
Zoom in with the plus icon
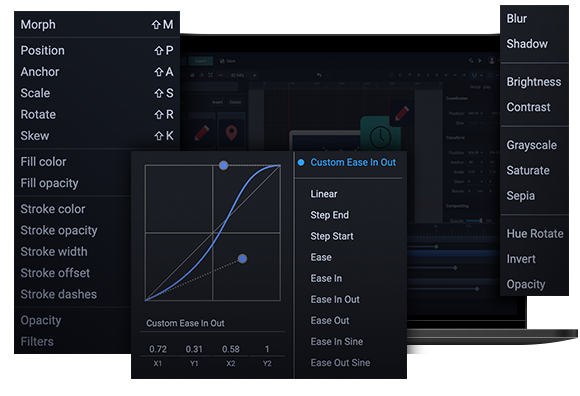click(254, 75)
